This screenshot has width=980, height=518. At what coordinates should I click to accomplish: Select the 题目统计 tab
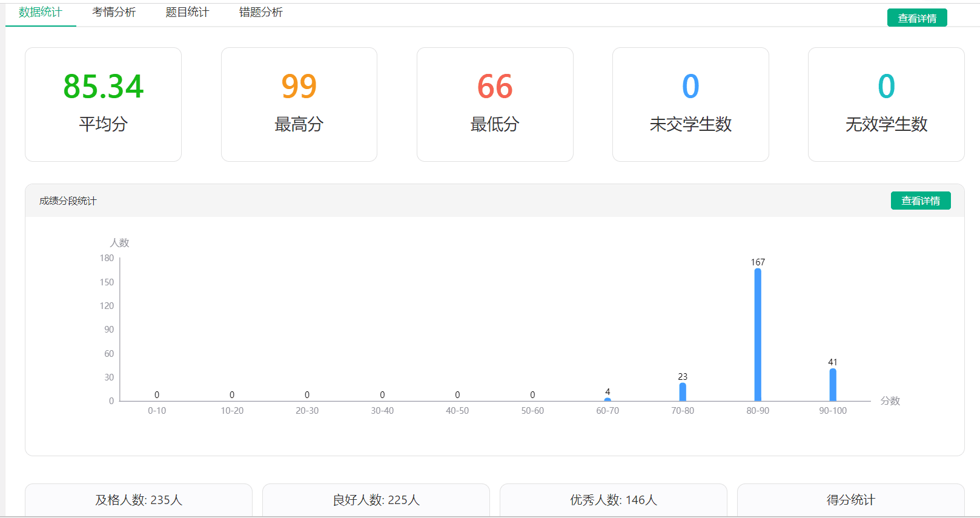click(x=187, y=13)
